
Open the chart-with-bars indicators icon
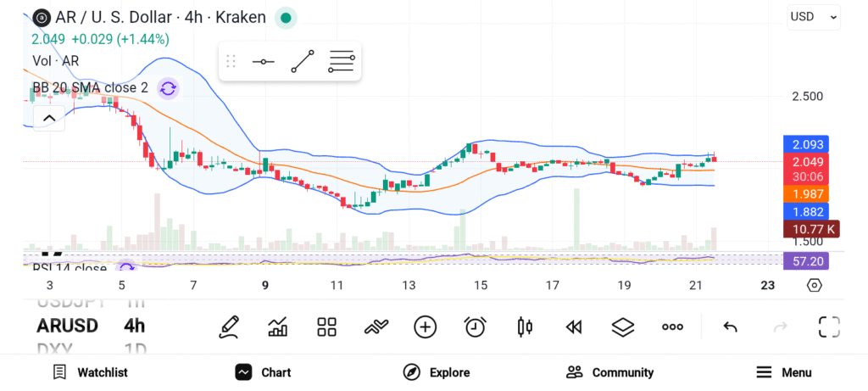tap(278, 327)
